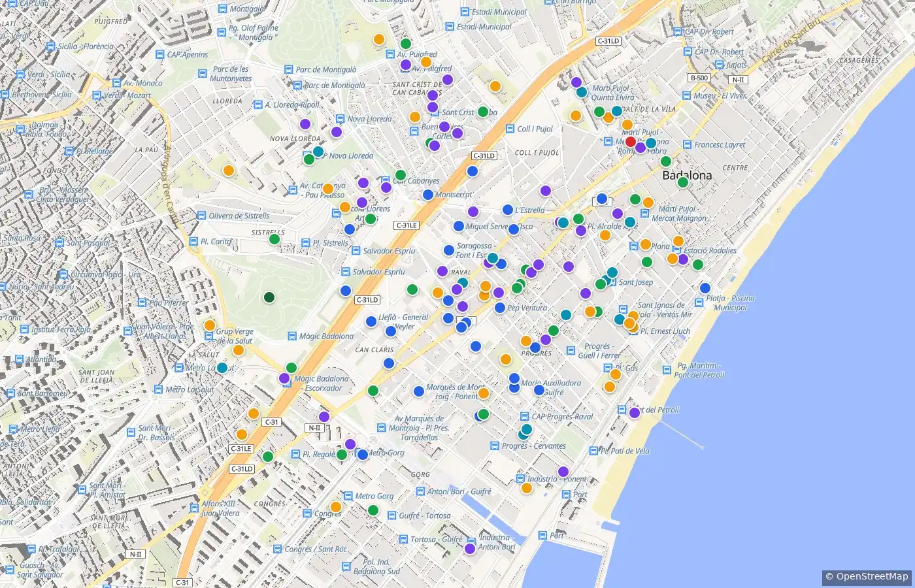This screenshot has height=588, width=915.
Task: Click the Estació Rodalies stop icon
Action: pos(676,250)
